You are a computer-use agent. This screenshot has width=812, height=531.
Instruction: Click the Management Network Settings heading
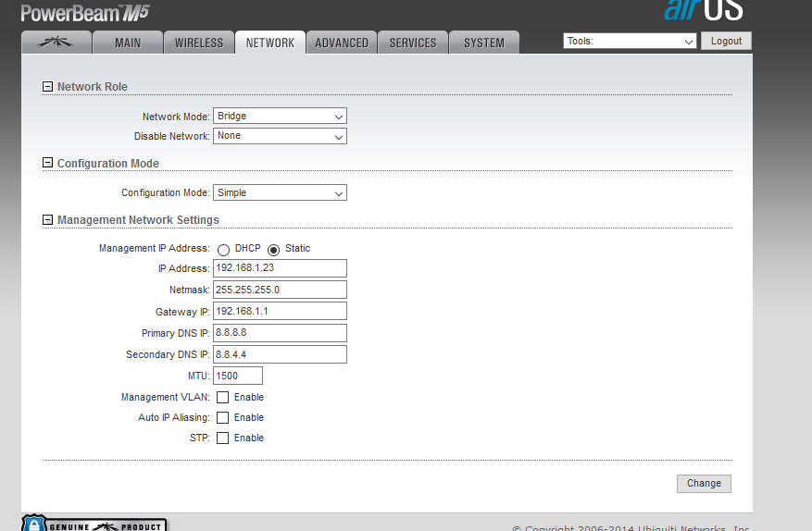tap(138, 220)
